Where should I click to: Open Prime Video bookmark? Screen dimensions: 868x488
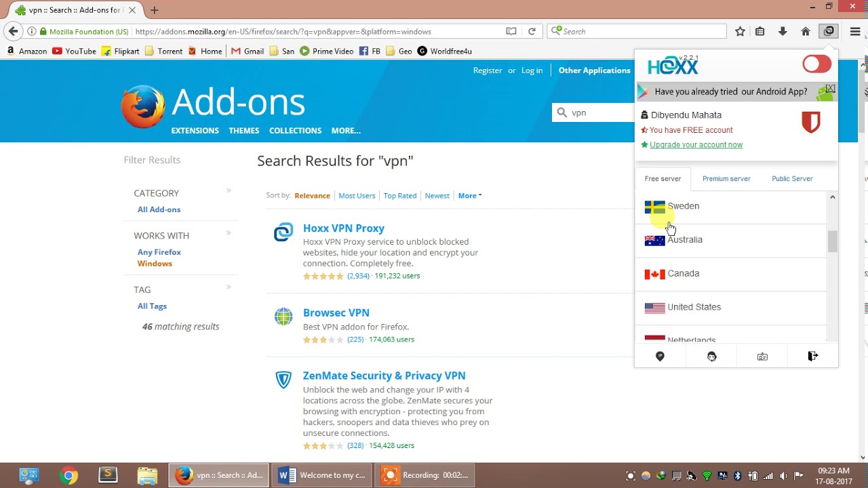pyautogui.click(x=326, y=51)
